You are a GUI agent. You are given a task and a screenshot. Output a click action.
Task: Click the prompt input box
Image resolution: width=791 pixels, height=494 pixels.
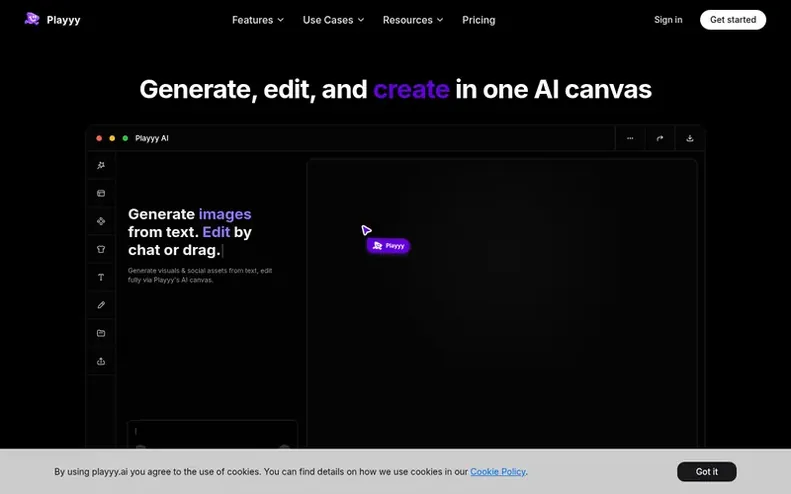212,434
